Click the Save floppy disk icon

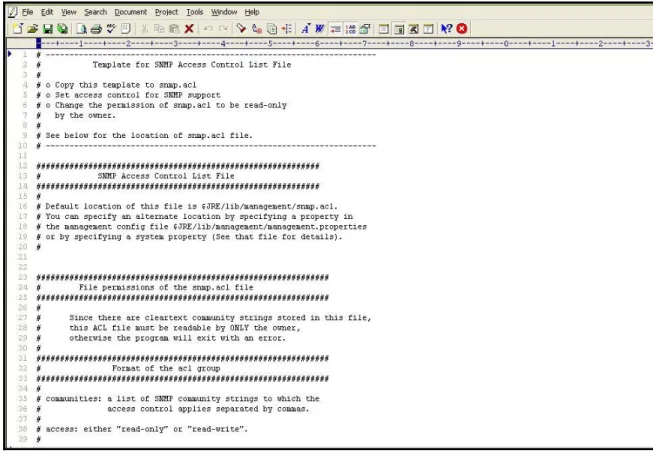point(48,29)
